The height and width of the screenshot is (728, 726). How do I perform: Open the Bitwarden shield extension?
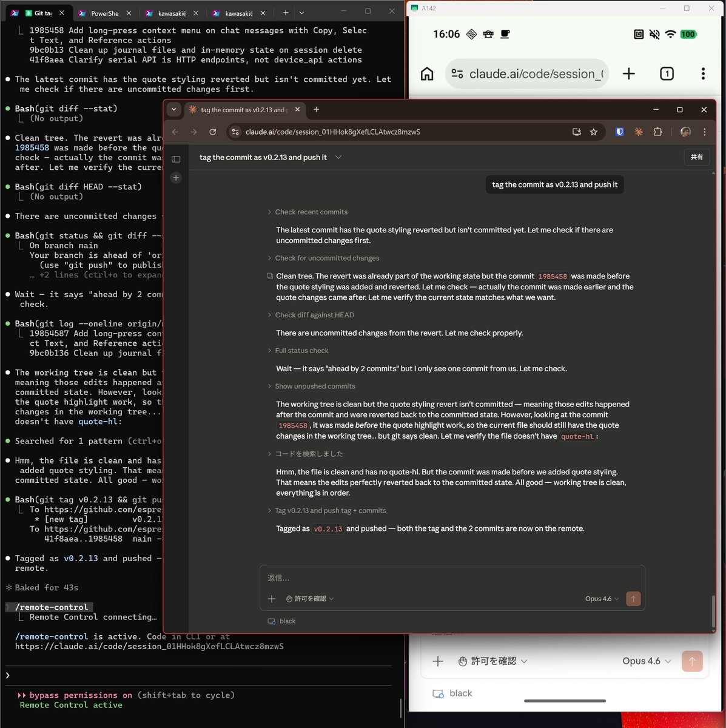point(619,132)
